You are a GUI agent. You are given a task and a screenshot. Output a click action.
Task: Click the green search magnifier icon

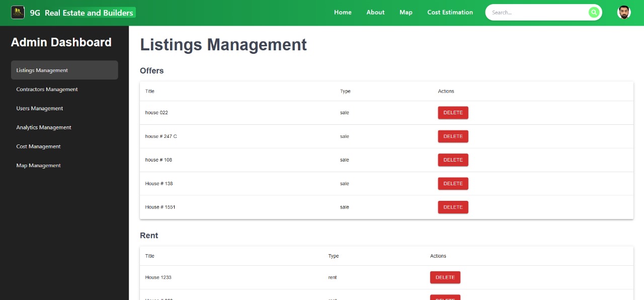click(594, 13)
